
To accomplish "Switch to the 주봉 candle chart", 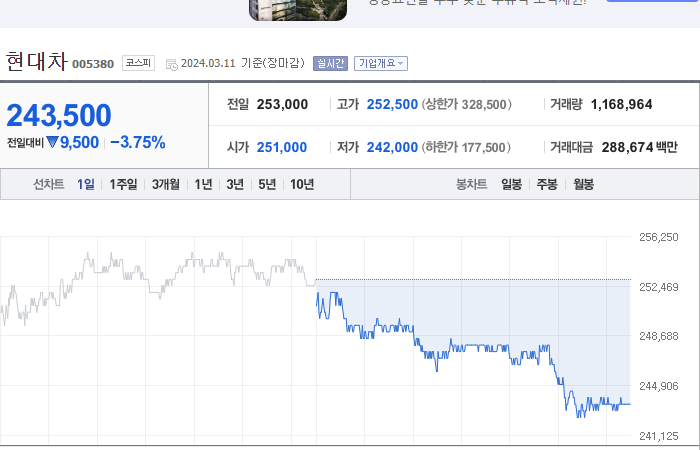I will point(547,184).
